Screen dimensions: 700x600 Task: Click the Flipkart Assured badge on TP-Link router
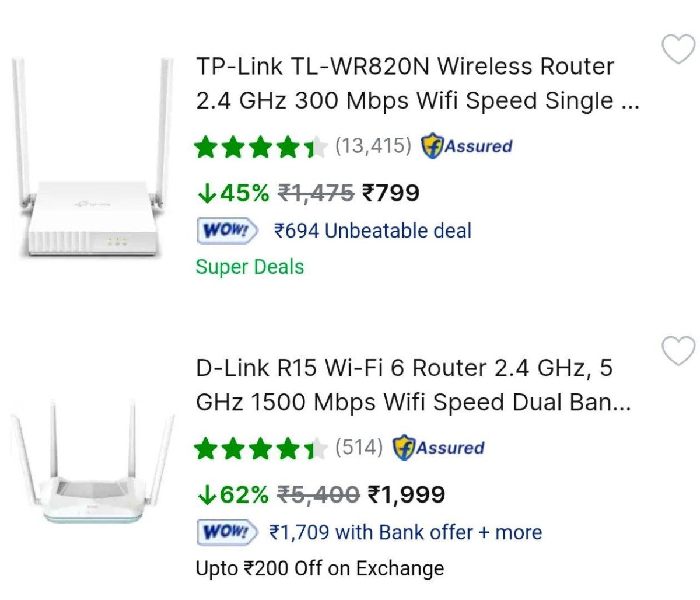pos(467,145)
